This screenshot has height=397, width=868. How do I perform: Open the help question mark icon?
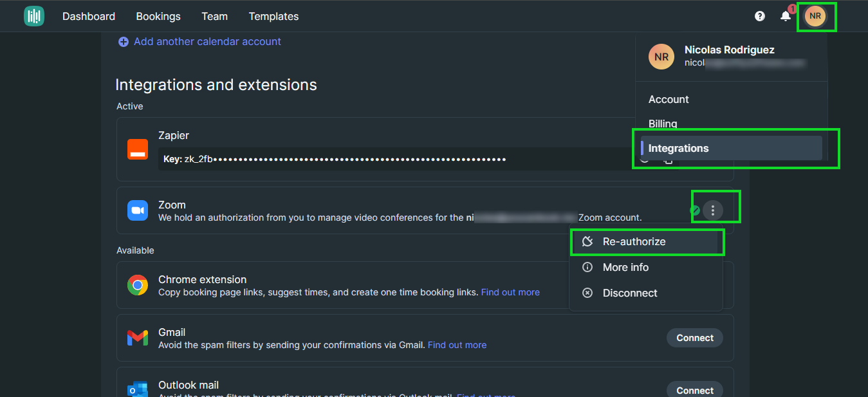760,16
